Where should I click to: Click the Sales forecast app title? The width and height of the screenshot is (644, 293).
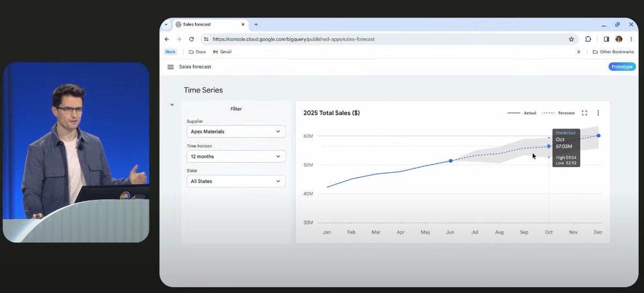click(195, 67)
